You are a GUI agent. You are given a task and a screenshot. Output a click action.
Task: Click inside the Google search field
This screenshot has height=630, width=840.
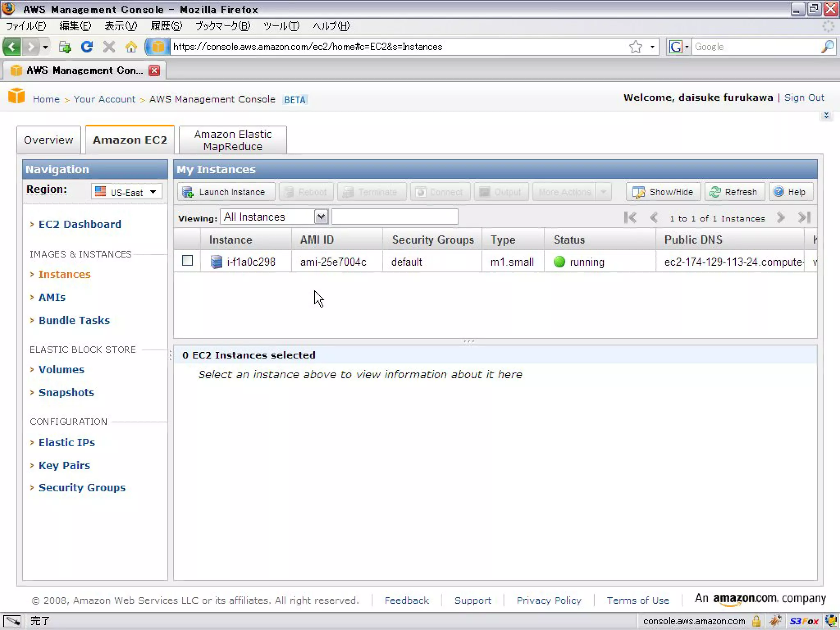[756, 47]
